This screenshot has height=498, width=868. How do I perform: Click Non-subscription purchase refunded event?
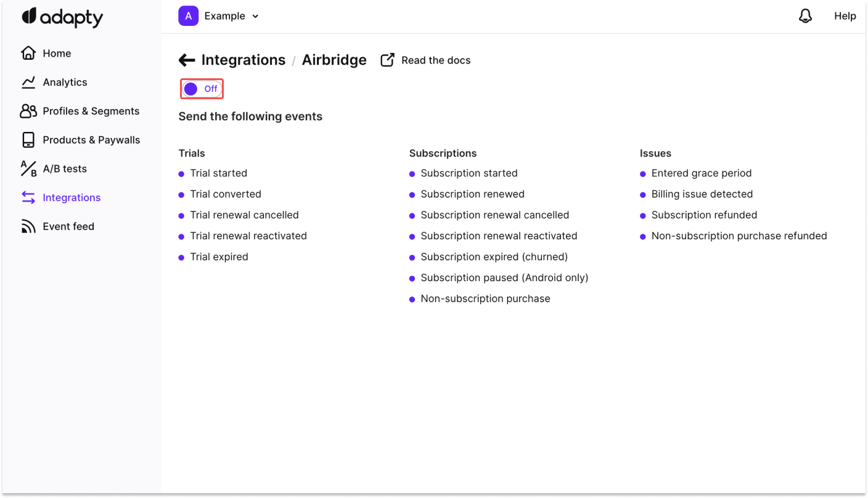pyautogui.click(x=739, y=236)
